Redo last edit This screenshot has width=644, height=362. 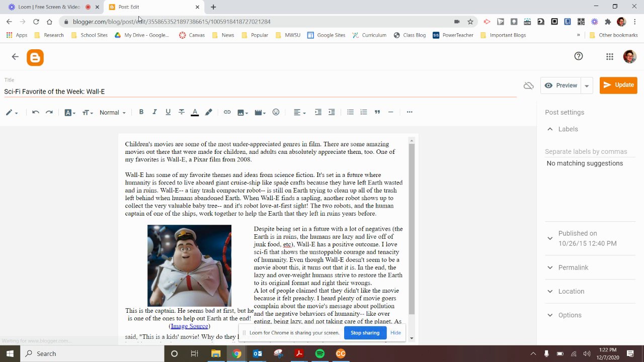pos(49,112)
